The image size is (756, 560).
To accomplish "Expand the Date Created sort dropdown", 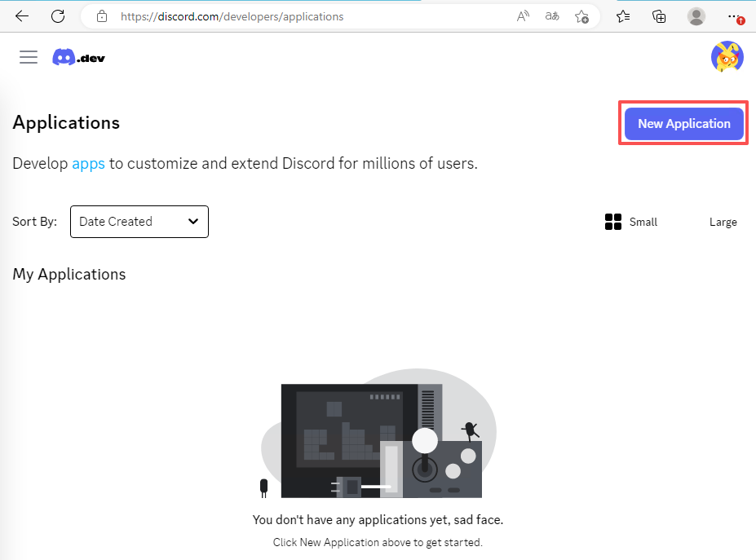I will [139, 222].
